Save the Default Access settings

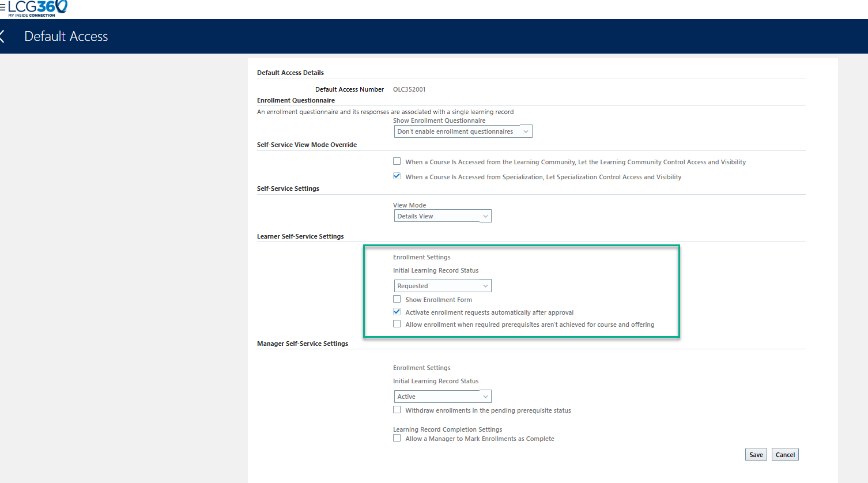[756, 454]
